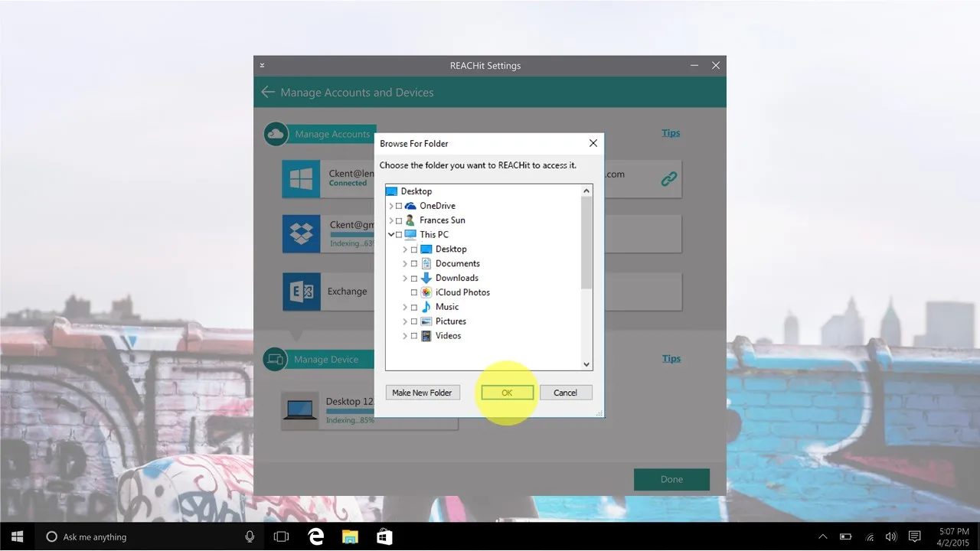The height and width of the screenshot is (551, 980).
Task: Open File Explorer from the taskbar
Action: tap(350, 536)
